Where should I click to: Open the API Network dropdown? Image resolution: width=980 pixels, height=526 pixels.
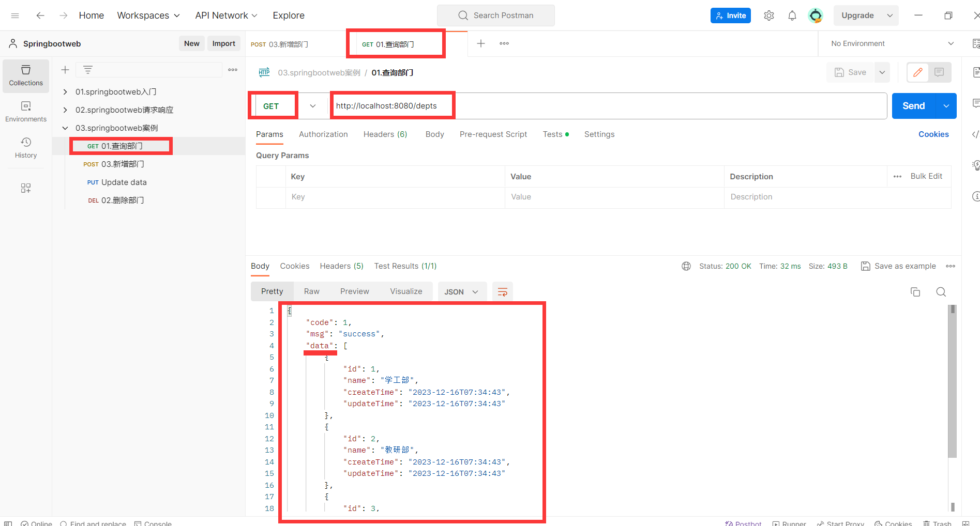coord(226,16)
